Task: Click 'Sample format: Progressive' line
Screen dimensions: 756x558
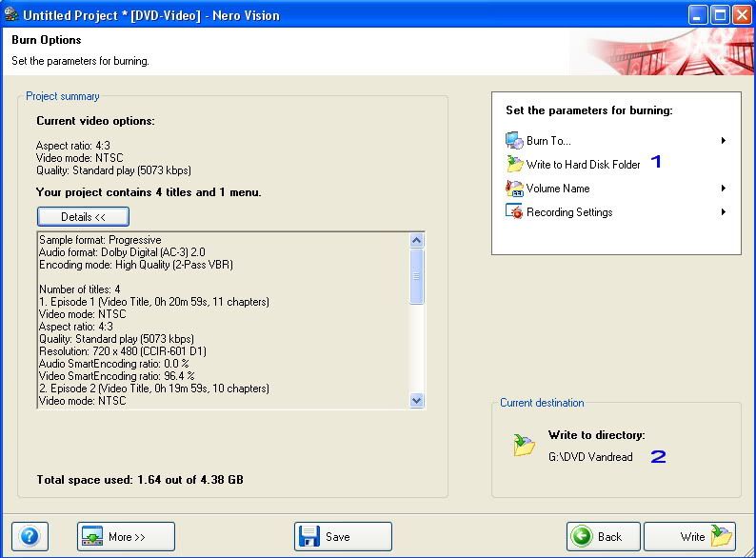Action: (x=100, y=240)
